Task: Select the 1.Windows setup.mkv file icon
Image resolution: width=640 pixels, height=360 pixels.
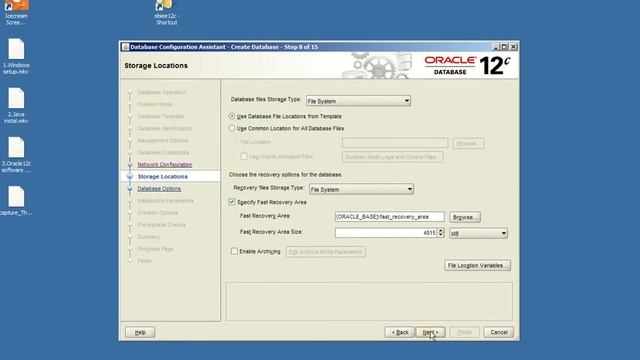Action: (x=16, y=56)
